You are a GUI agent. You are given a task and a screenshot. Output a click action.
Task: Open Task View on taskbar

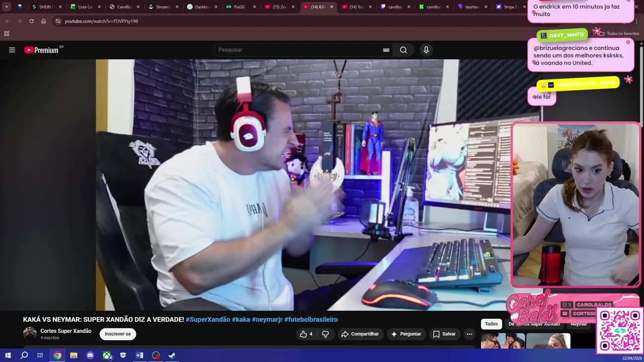coord(40,355)
